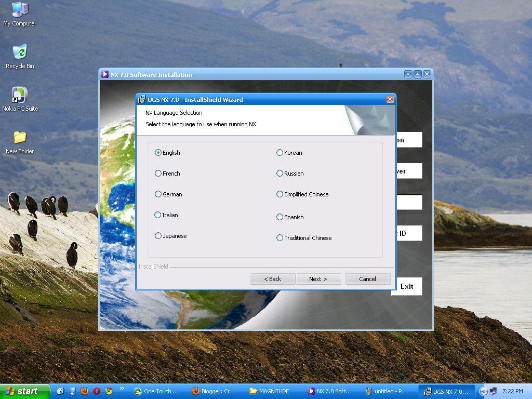This screenshot has width=532, height=399.
Task: Open My Computer desktop icon
Action: click(20, 14)
